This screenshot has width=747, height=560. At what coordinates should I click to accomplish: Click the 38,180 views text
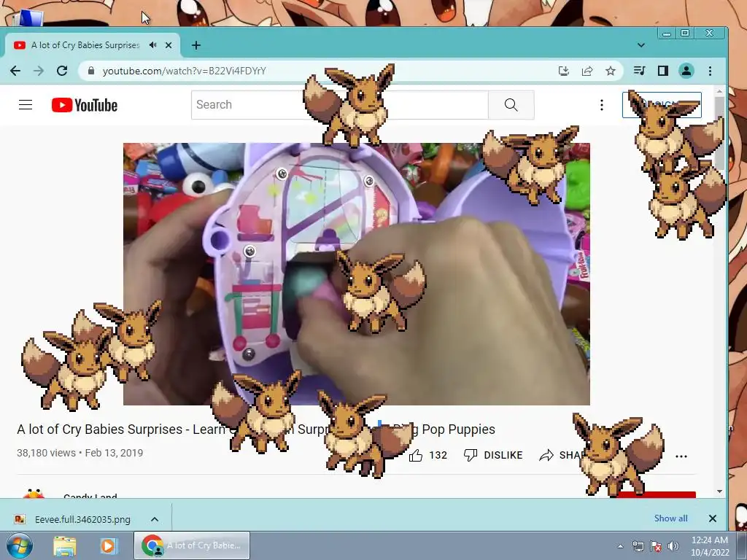coord(46,453)
